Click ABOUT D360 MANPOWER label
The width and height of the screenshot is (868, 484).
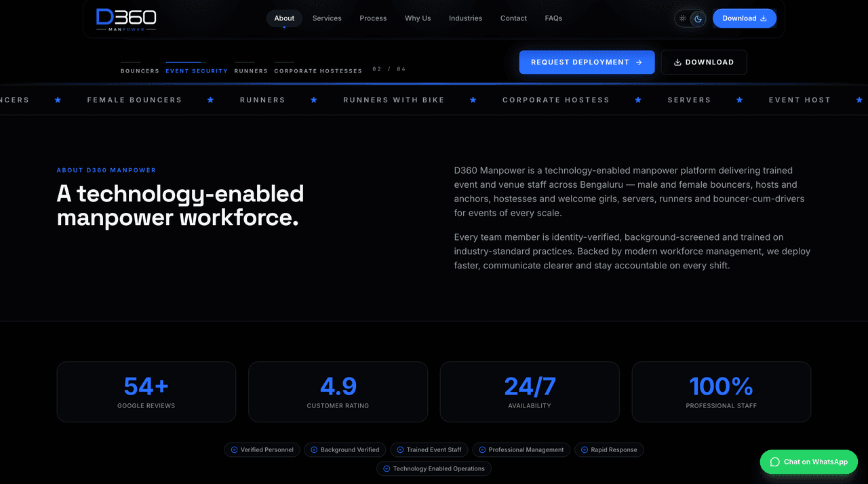[x=106, y=170]
